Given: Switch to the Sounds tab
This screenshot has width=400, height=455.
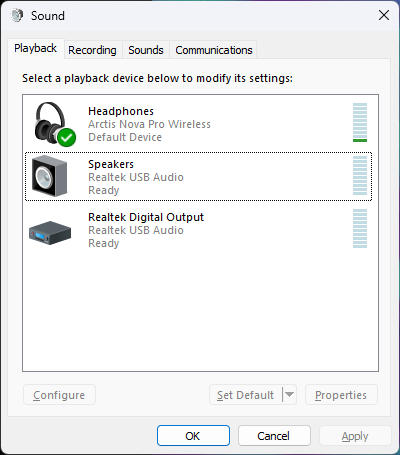Looking at the screenshot, I should [146, 50].
